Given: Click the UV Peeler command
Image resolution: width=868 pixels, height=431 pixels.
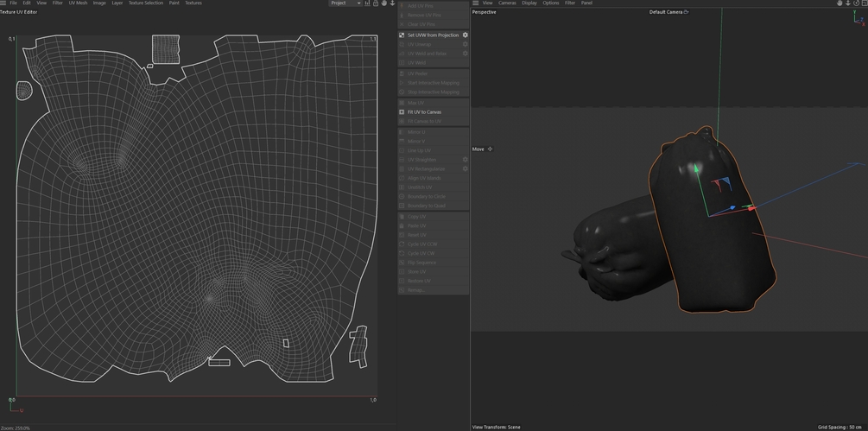Looking at the screenshot, I should (434, 73).
